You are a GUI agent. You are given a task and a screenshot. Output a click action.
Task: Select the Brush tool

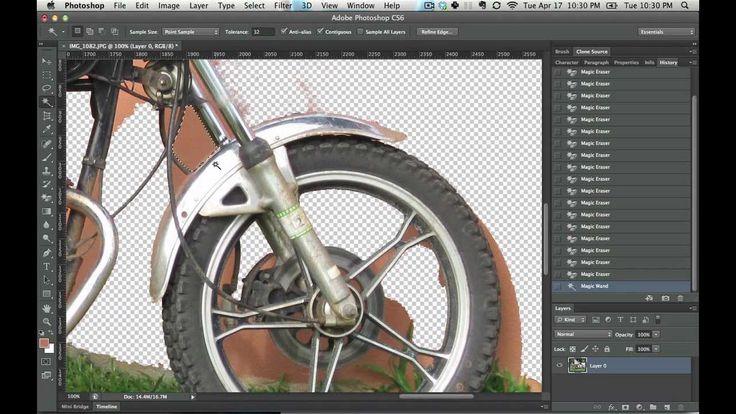coord(46,157)
